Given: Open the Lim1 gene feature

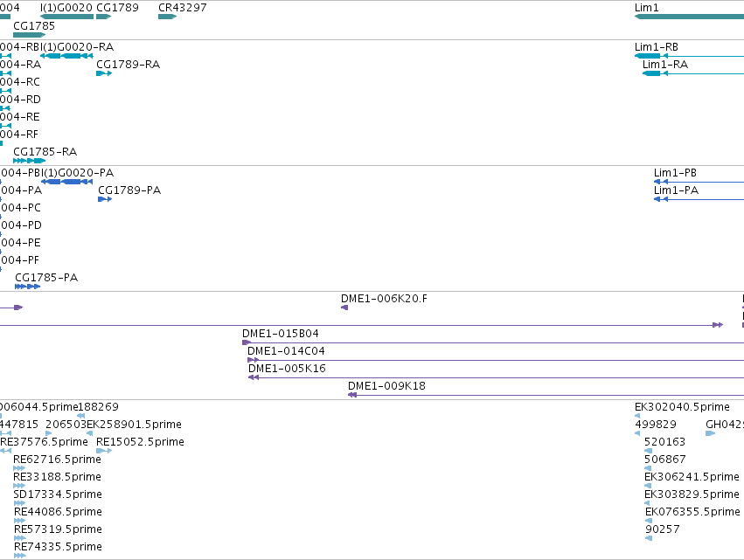Looking at the screenshot, I should coord(689,17).
